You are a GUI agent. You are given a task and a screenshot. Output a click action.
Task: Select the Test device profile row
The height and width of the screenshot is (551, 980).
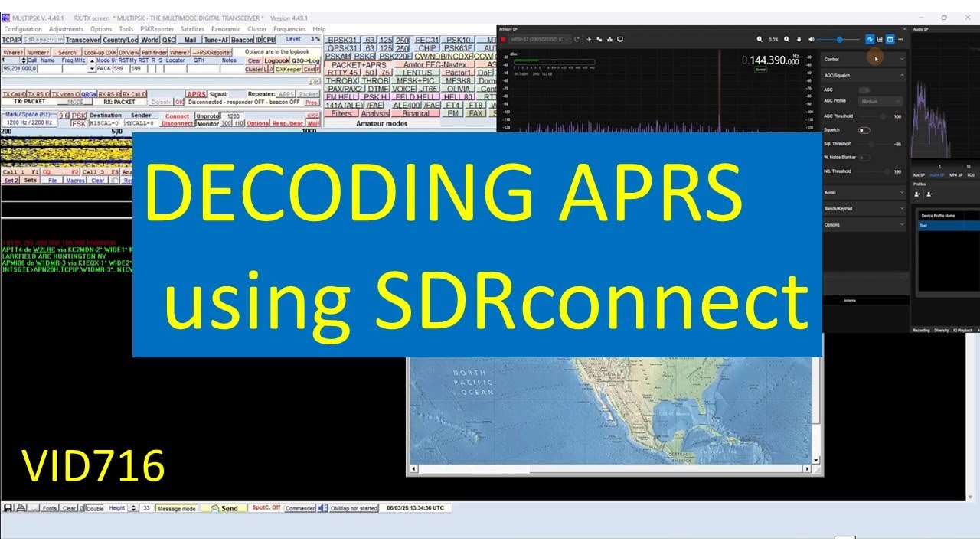(949, 225)
